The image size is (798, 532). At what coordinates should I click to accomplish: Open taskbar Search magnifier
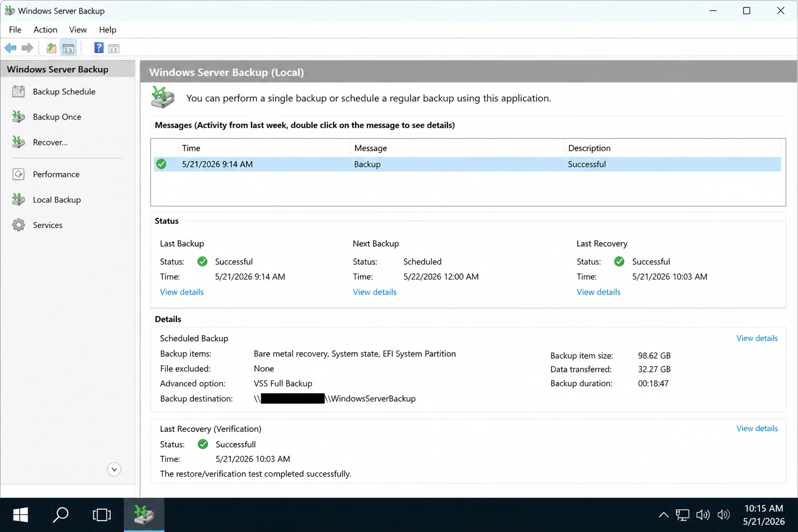point(61,515)
